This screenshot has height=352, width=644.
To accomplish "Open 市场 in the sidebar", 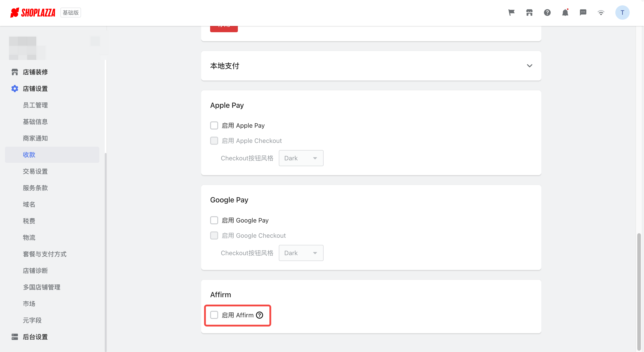I will point(29,304).
